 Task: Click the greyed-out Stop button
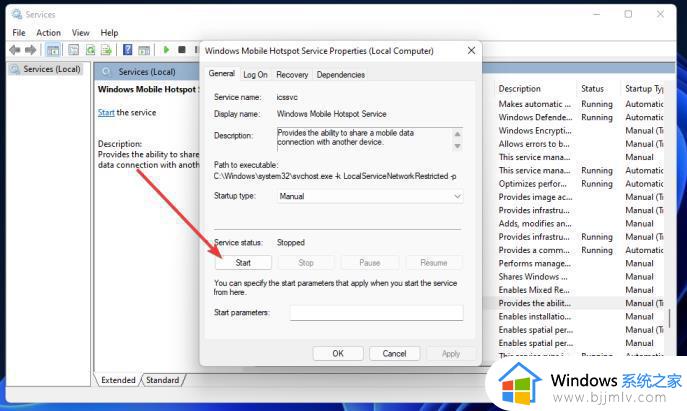(x=306, y=262)
